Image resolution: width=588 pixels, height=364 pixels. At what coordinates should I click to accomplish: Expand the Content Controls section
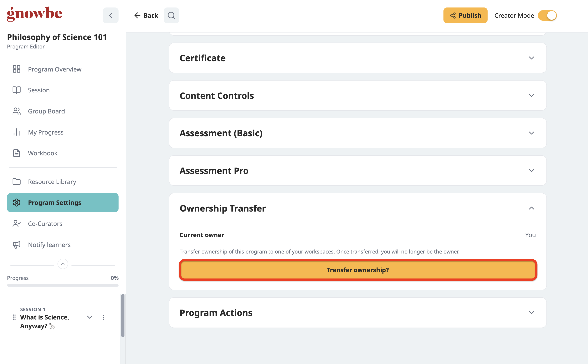coord(358,96)
